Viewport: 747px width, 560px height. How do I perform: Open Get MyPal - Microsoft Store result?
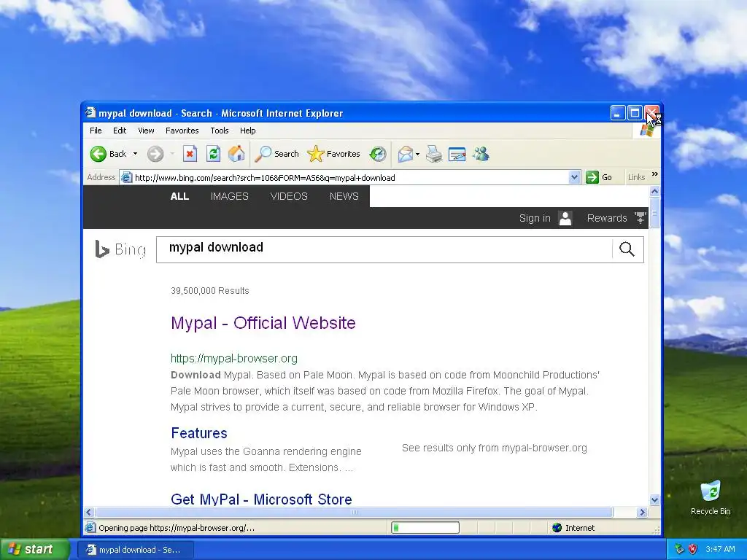point(261,499)
